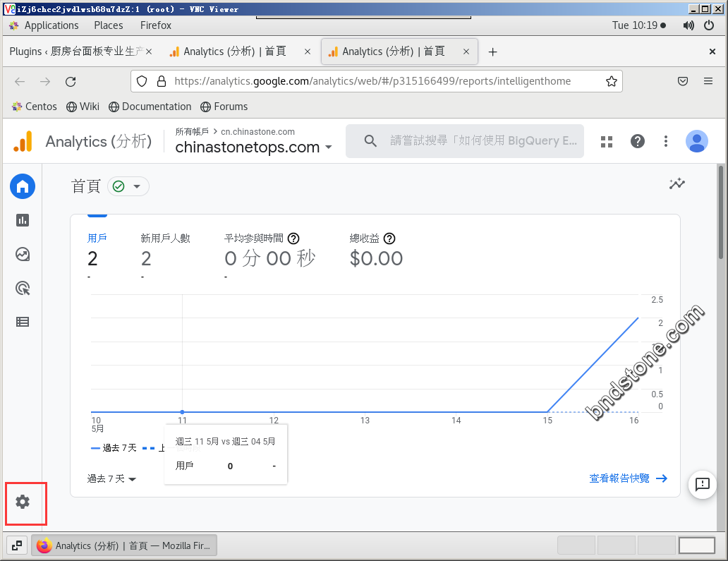Open the Analytics Home sidebar icon

pyautogui.click(x=23, y=186)
